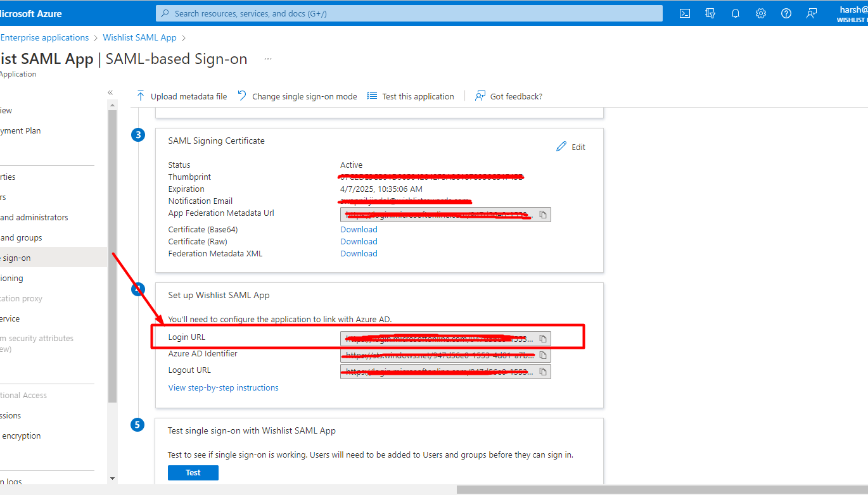Download the Federation Metadata XML

[359, 253]
